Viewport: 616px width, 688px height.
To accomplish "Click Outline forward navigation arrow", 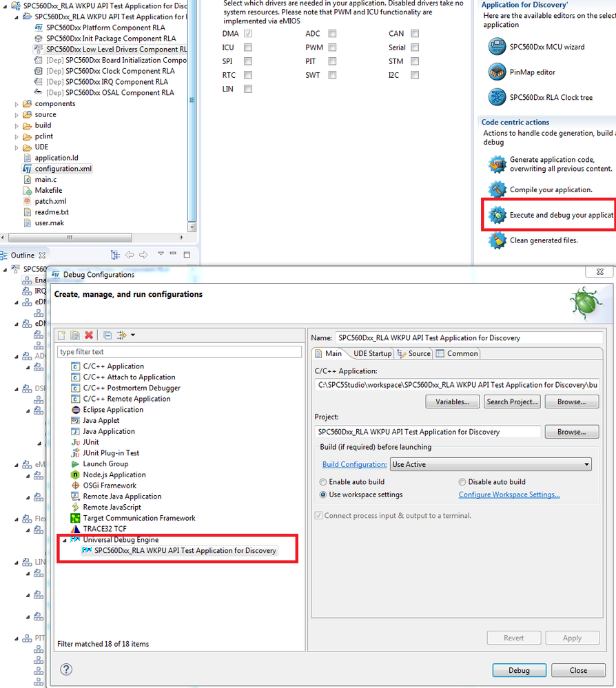I will (143, 255).
